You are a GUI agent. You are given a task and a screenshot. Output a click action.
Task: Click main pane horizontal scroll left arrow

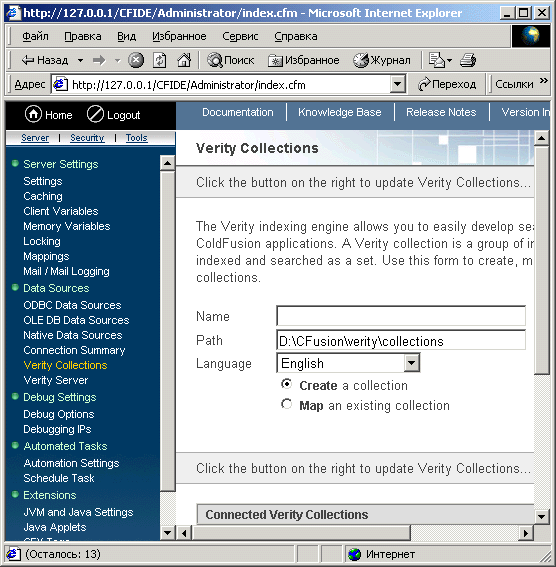[x=184, y=533]
